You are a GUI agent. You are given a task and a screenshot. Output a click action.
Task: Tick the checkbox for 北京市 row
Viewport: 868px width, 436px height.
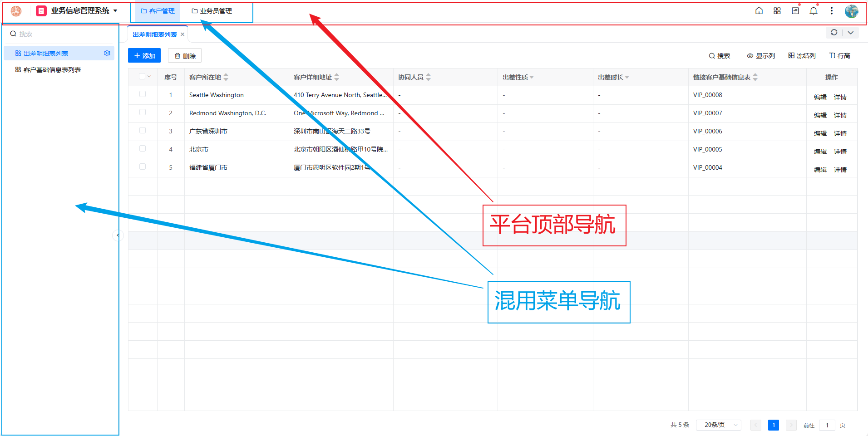tap(143, 149)
